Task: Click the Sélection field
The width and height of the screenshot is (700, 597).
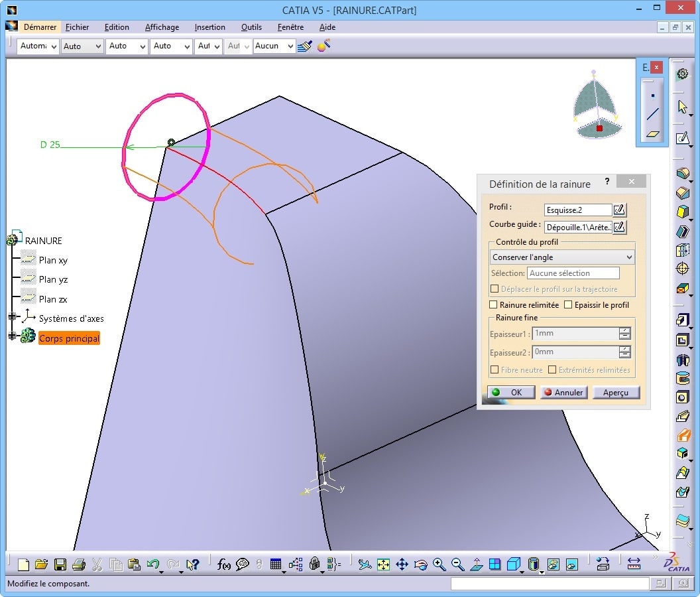Action: click(573, 273)
